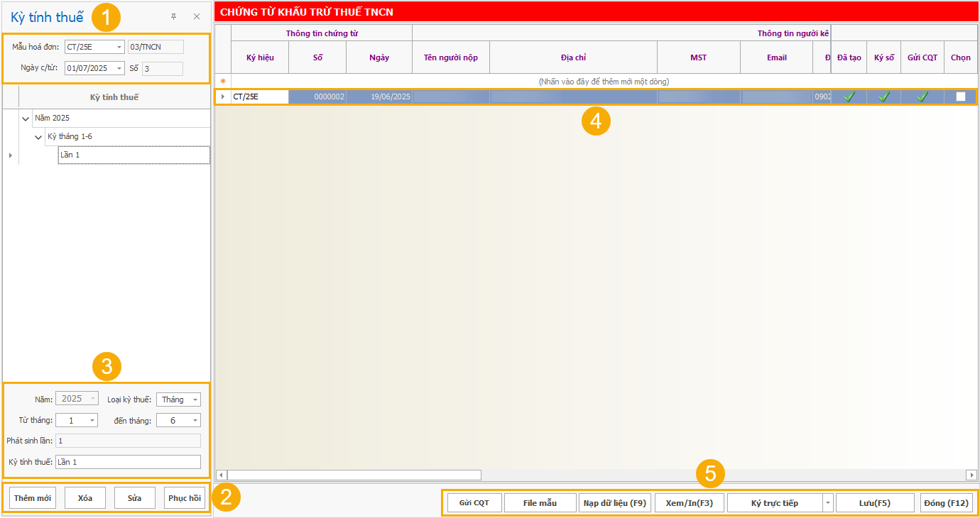
Task: Collapse the Năm 2025 tree node
Action: pyautogui.click(x=26, y=119)
